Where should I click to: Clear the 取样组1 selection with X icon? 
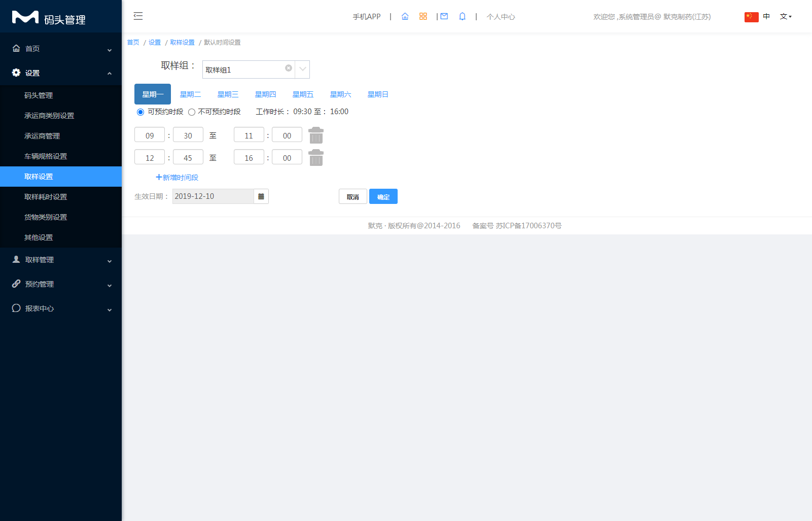tap(289, 68)
